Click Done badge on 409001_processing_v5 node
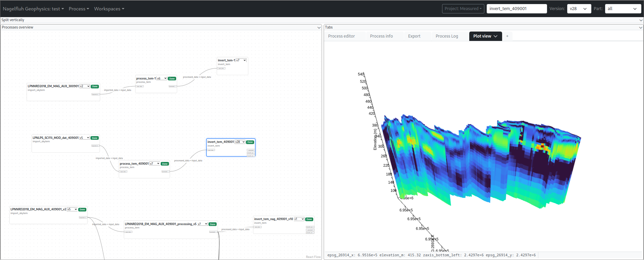644x260 pixels. tap(213, 224)
